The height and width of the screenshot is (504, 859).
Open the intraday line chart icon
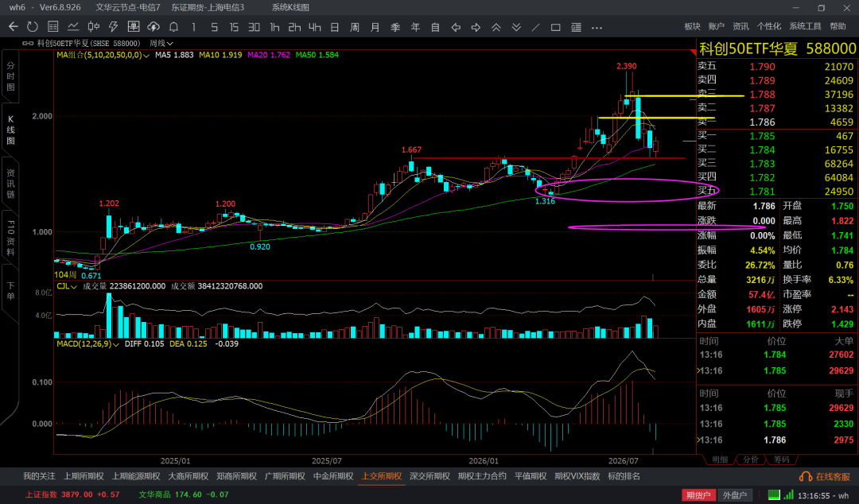coord(73,27)
